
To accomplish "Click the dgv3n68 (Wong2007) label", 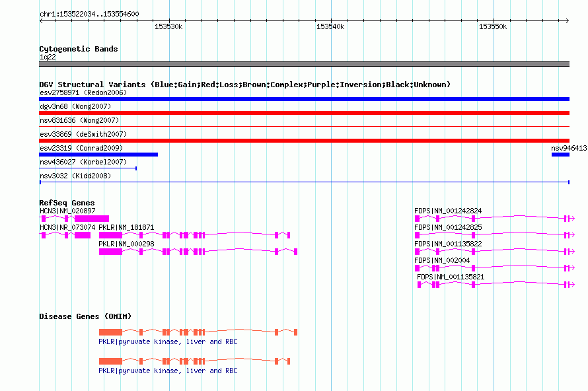I will (75, 106).
